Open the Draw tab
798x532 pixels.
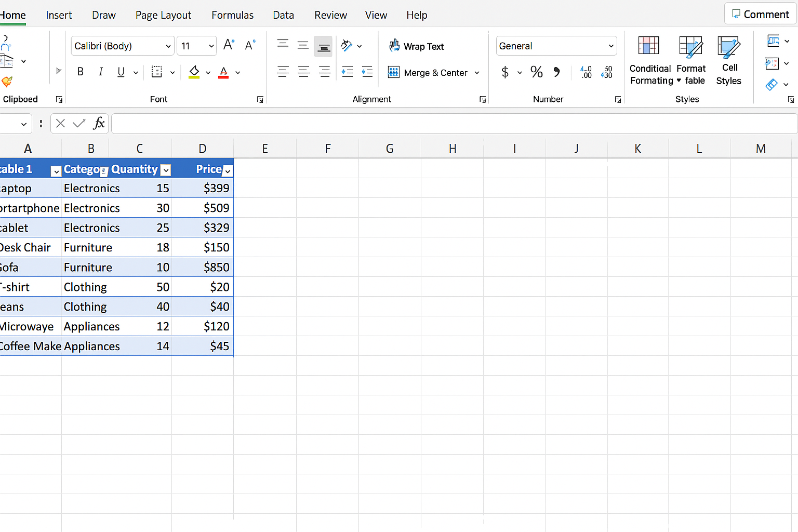click(104, 15)
